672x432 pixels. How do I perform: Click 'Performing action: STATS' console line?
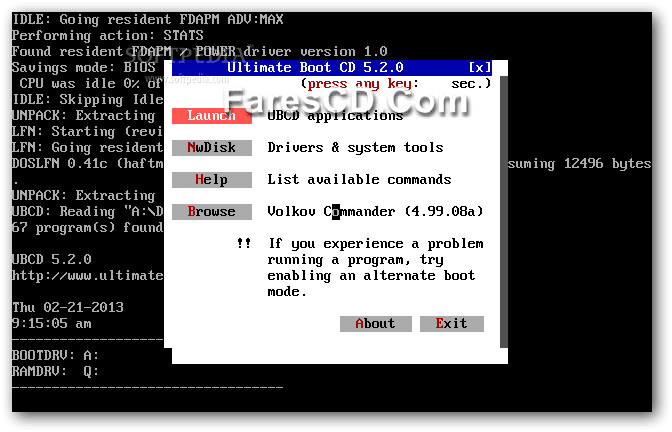click(108, 36)
